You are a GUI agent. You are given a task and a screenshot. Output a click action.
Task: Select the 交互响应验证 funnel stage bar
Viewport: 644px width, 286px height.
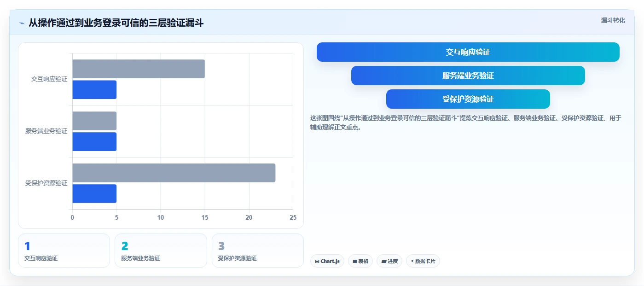[468, 52]
